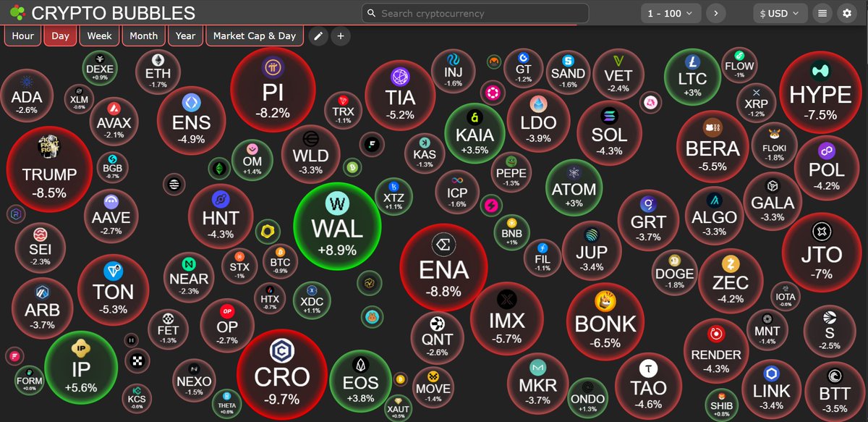Image resolution: width=868 pixels, height=422 pixels.
Task: Click the RENDER bubble
Action: 716,352
